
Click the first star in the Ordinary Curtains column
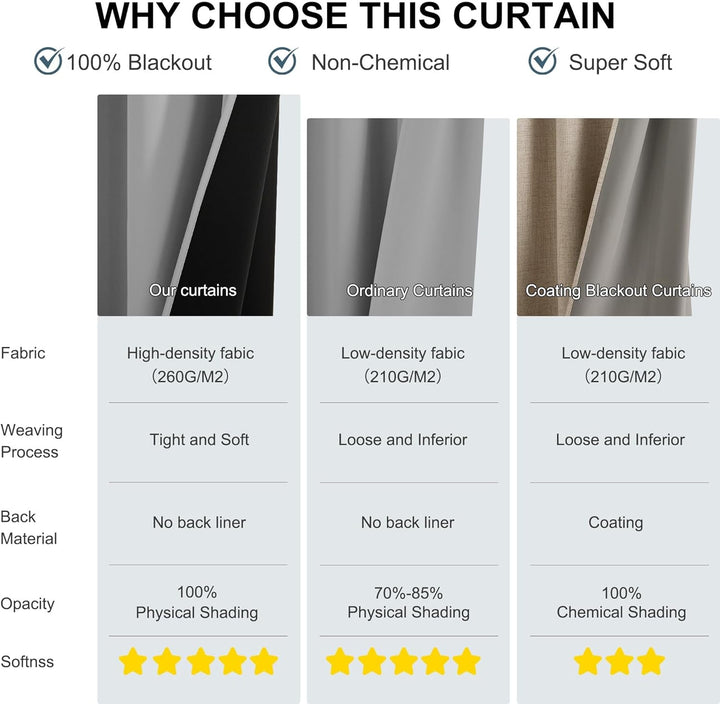pyautogui.click(x=340, y=662)
